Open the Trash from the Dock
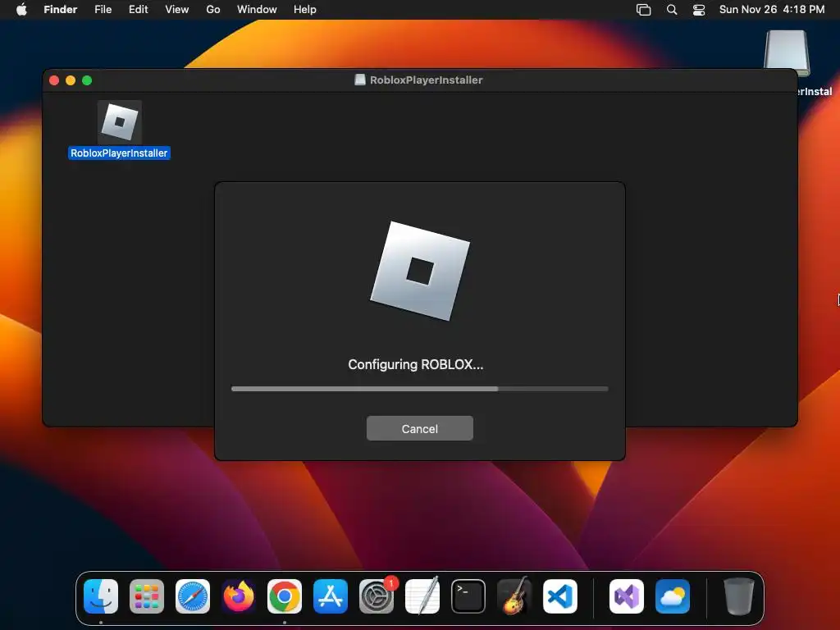Screen dimensions: 840x630 pos(739,596)
